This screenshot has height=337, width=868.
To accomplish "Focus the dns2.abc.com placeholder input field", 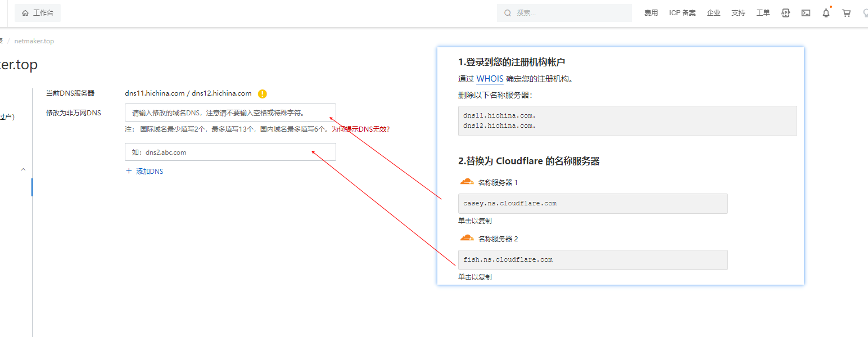I will 230,152.
